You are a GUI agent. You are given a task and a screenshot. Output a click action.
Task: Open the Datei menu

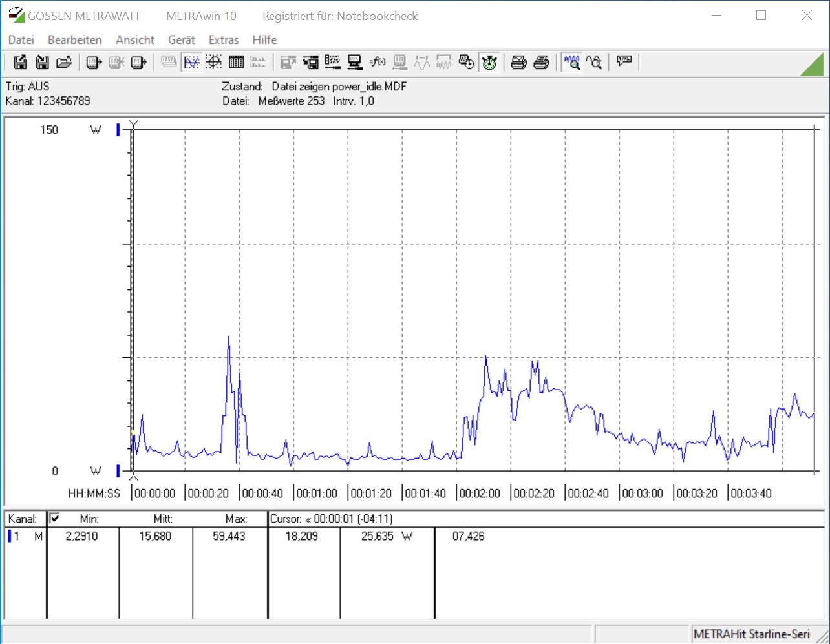[21, 40]
